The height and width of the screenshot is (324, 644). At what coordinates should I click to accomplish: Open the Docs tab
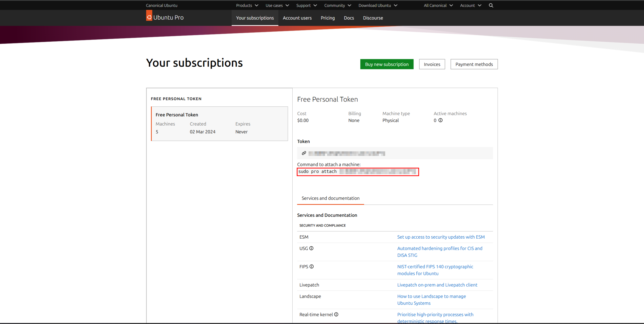pyautogui.click(x=349, y=18)
